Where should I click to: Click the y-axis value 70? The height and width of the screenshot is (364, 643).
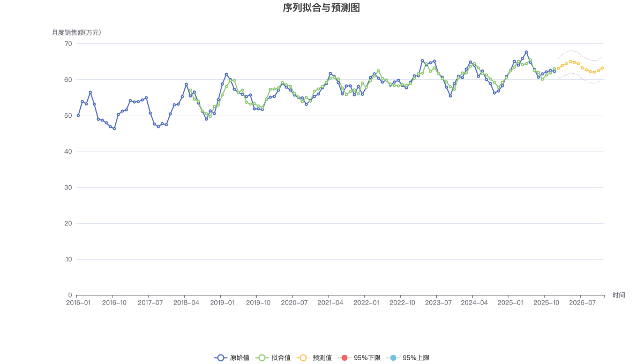[x=69, y=43]
